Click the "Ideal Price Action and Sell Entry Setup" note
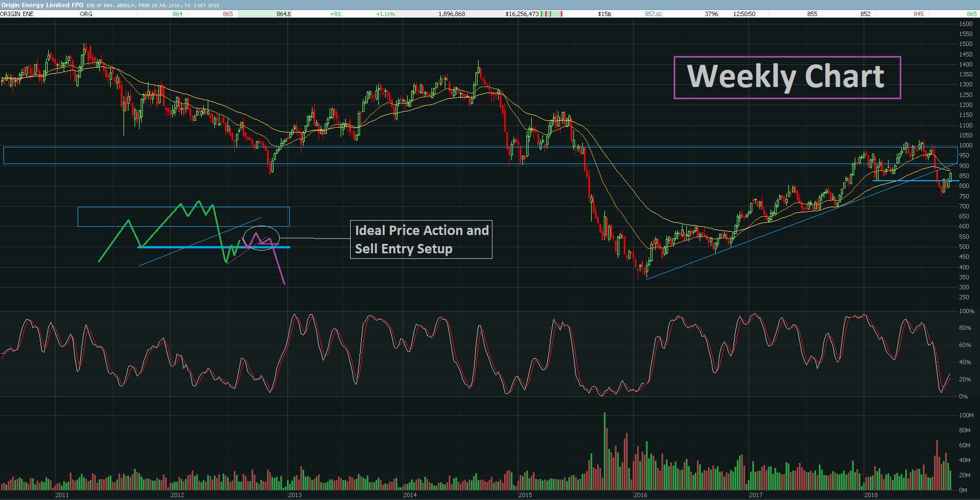This screenshot has height=500, width=980. 421,239
